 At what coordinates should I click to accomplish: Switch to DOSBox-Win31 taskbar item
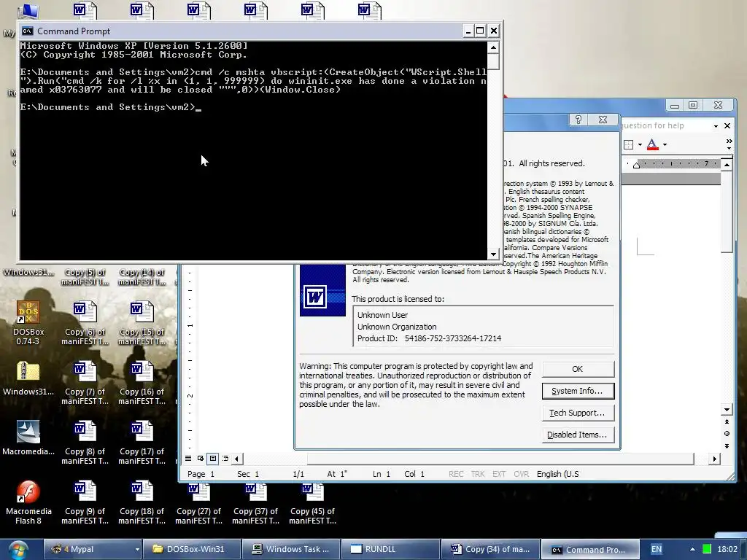pyautogui.click(x=192, y=549)
